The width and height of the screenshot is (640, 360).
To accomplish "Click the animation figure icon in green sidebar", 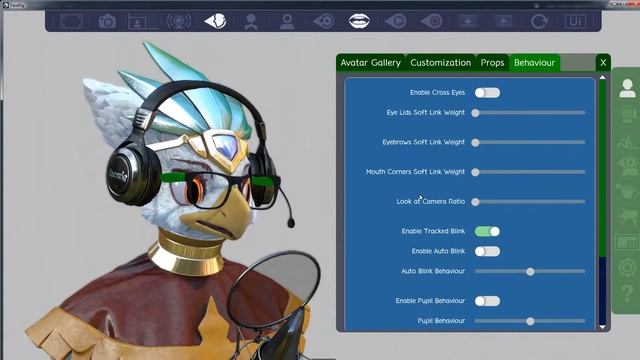I will tap(627, 141).
